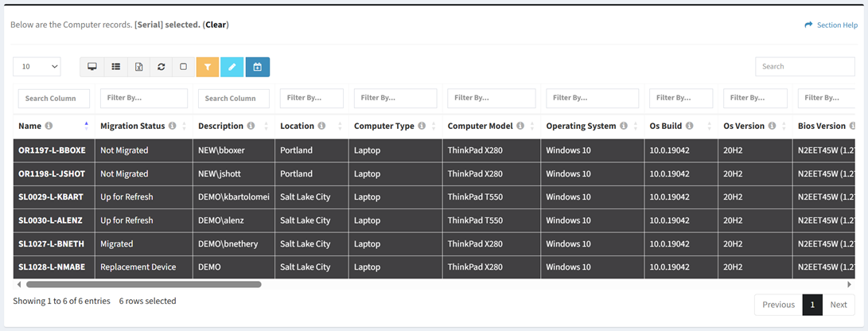868x331 pixels.
Task: Select the SL0030-L-ALENZ name cell
Action: [53, 220]
